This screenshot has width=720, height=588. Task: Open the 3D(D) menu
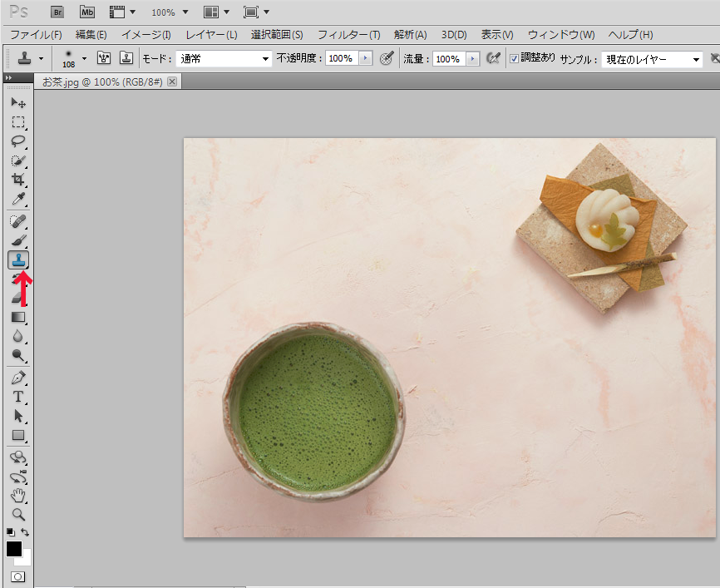pos(454,35)
